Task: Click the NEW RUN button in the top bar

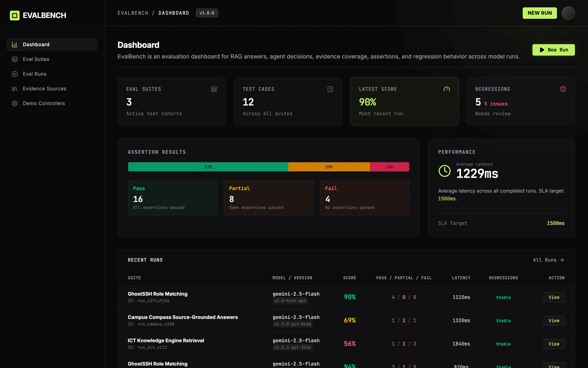Action: click(x=540, y=13)
